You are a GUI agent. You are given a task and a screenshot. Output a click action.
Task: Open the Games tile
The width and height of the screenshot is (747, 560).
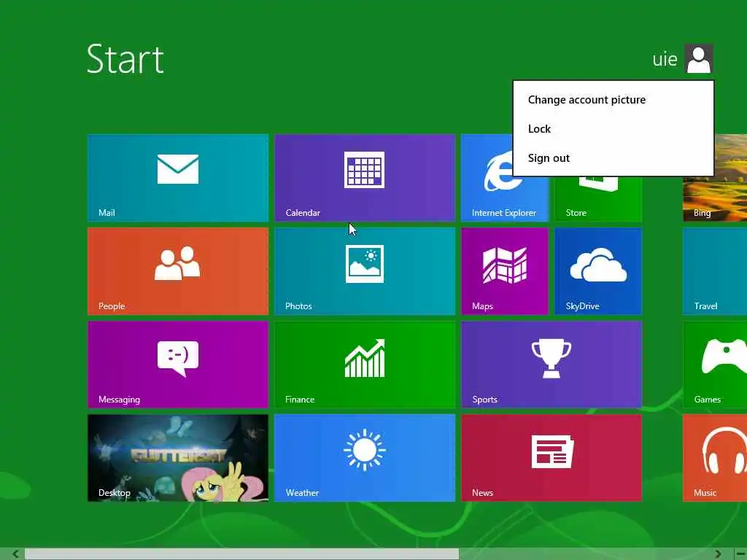coord(715,365)
